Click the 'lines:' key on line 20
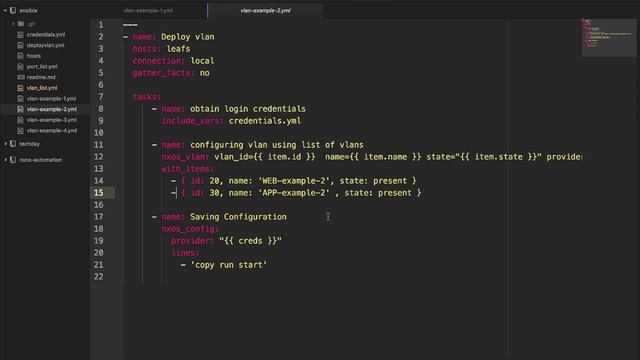 tap(185, 253)
